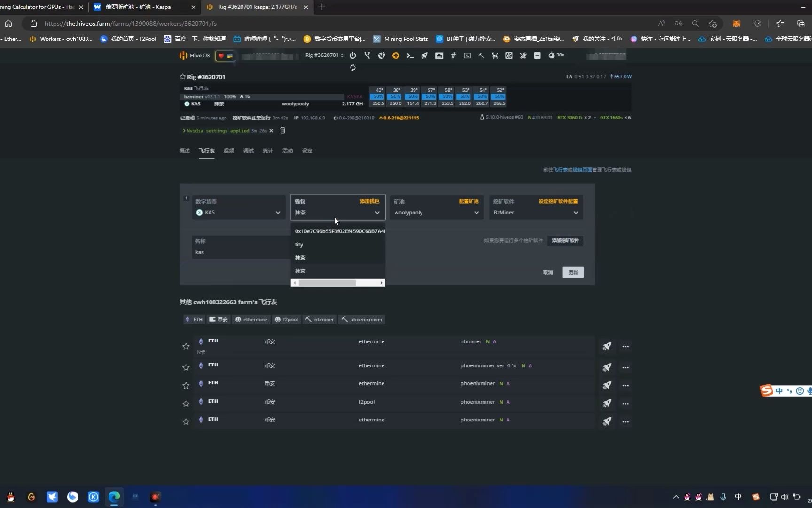This screenshot has width=812, height=508.
Task: Select wallet option 0x10e7C96b55F3f02Ef4590C68B7A4
Action: click(338, 231)
